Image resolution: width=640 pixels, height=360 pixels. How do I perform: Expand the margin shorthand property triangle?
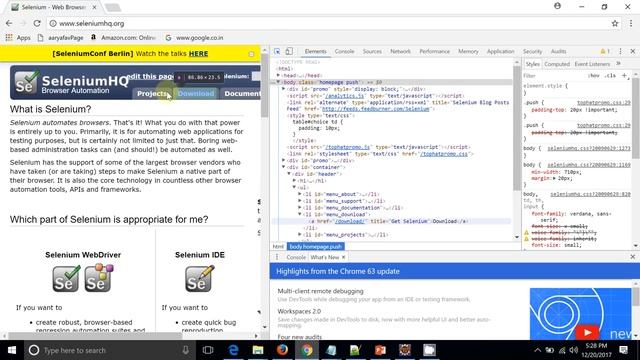click(554, 178)
